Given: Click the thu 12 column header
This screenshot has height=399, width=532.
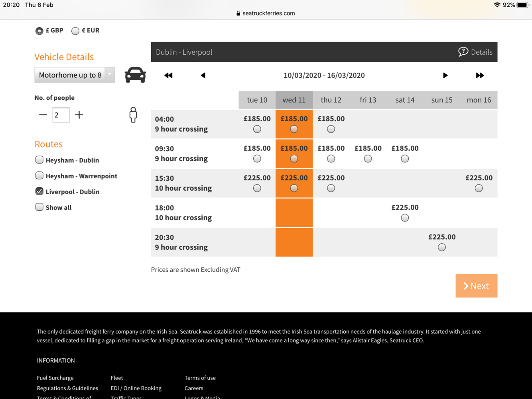Looking at the screenshot, I should [331, 100].
